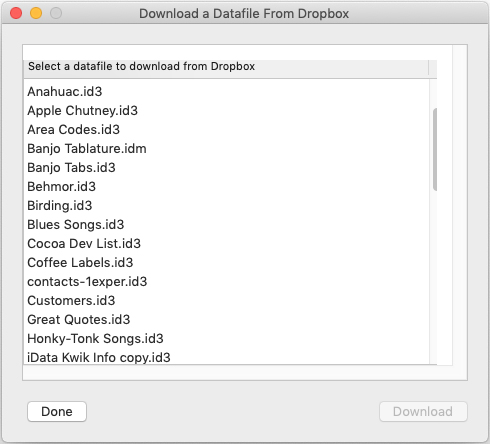Click the Download button
The width and height of the screenshot is (490, 444).
click(423, 411)
